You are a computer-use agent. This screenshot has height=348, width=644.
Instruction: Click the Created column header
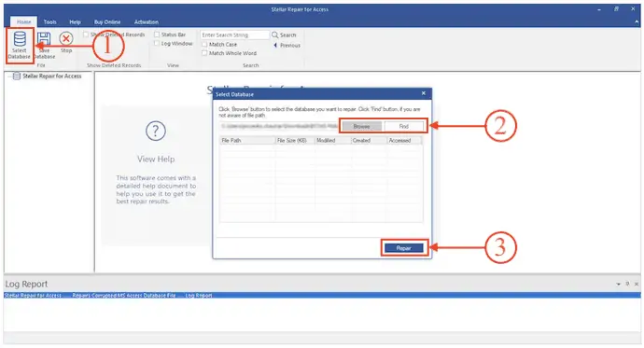point(369,140)
